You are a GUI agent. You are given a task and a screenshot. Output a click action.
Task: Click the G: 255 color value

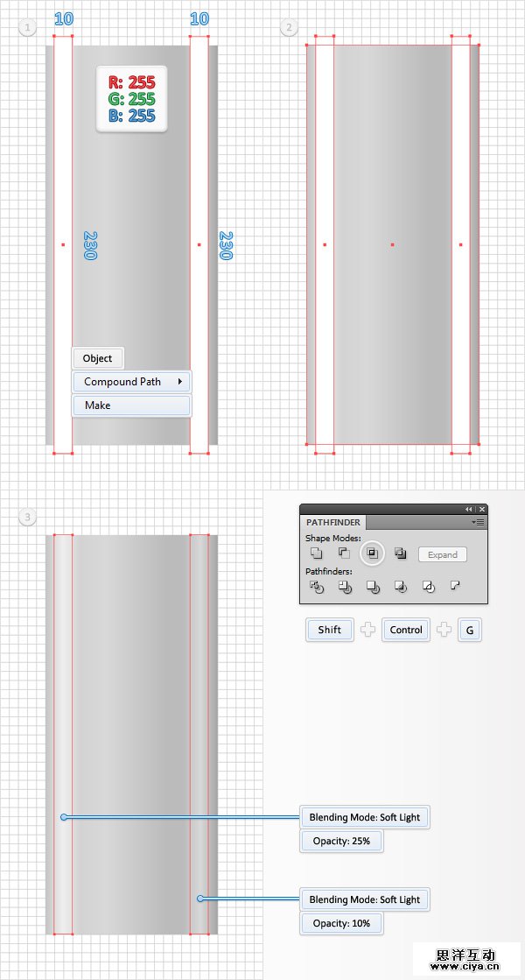(x=132, y=99)
